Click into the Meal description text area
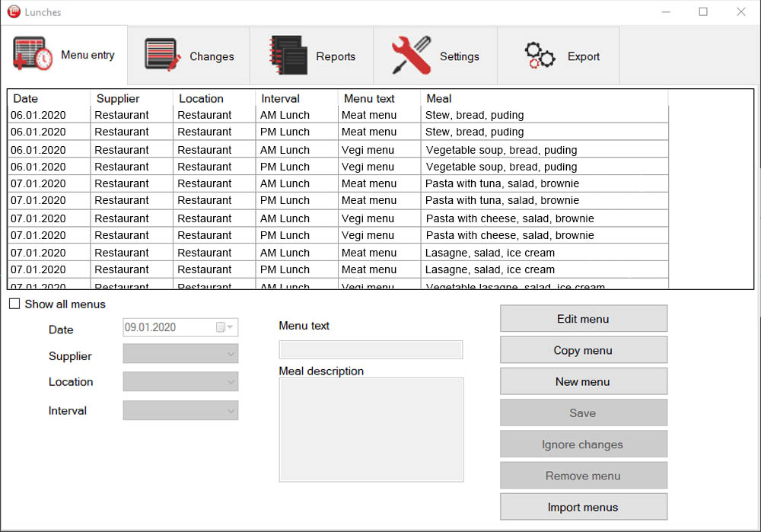This screenshot has width=761, height=532. (x=371, y=430)
